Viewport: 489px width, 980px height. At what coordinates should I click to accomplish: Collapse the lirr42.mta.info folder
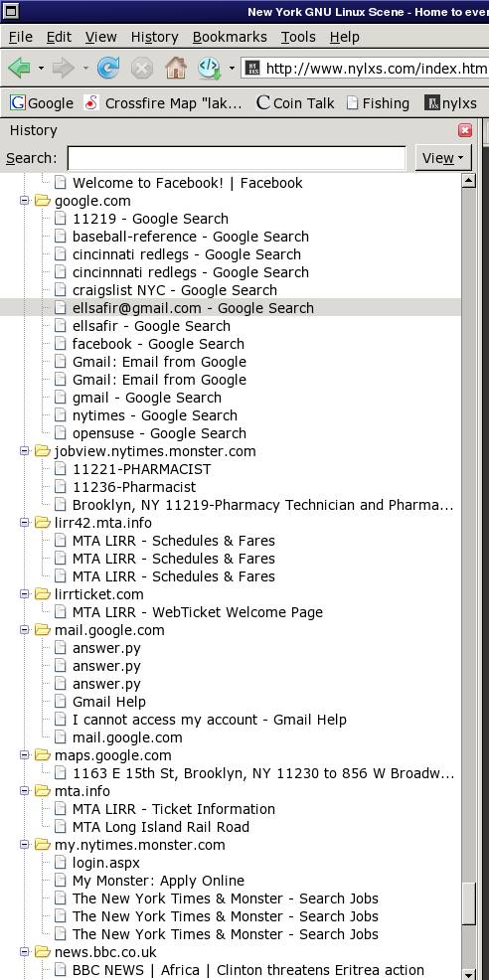pos(25,523)
